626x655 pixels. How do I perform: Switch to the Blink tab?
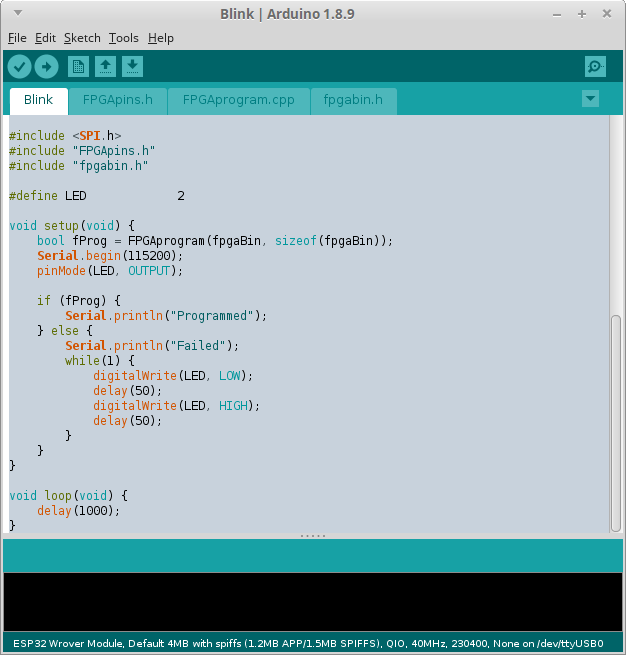click(38, 100)
